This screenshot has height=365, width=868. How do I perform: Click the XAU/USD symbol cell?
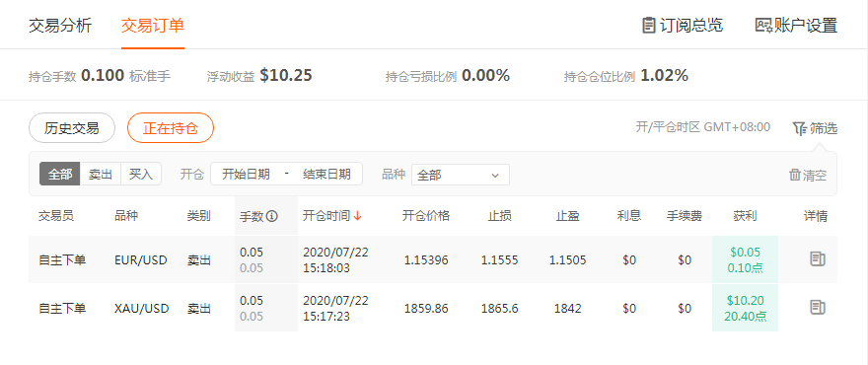coord(142,308)
